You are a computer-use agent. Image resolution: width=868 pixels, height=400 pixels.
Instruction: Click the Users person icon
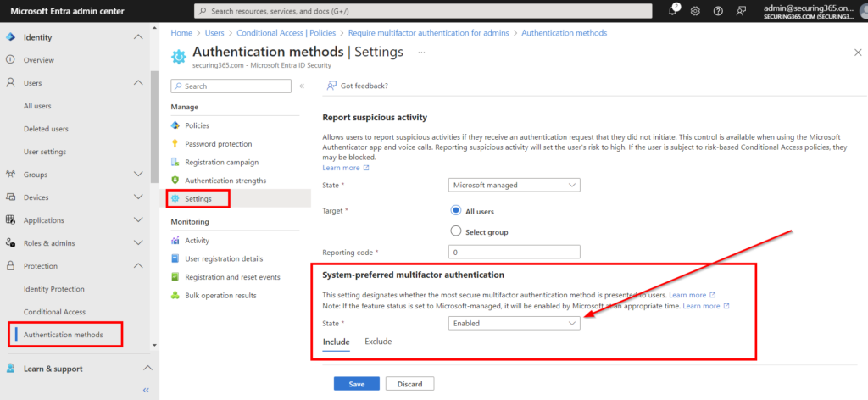click(x=10, y=82)
